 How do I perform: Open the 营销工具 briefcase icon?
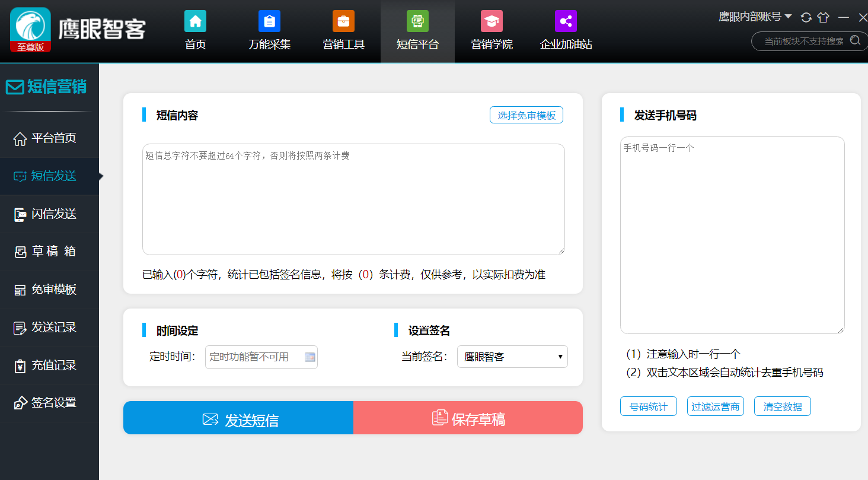(343, 21)
